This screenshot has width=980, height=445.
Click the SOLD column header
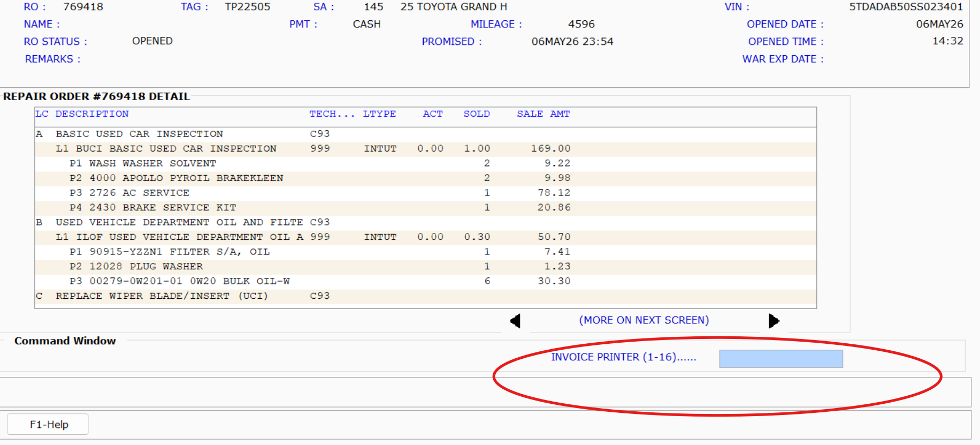(477, 114)
